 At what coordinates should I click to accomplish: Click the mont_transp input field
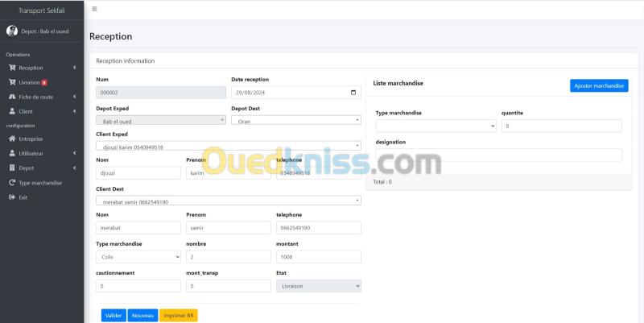pos(229,286)
